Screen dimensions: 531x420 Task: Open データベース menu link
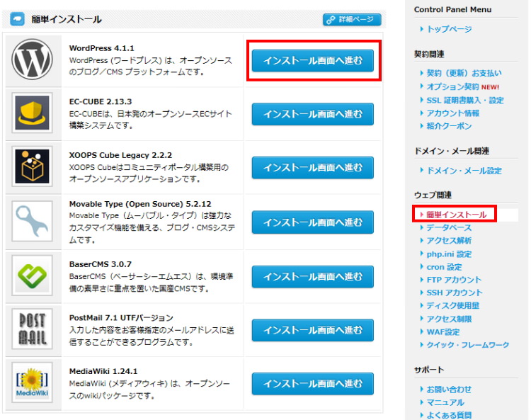click(x=449, y=227)
